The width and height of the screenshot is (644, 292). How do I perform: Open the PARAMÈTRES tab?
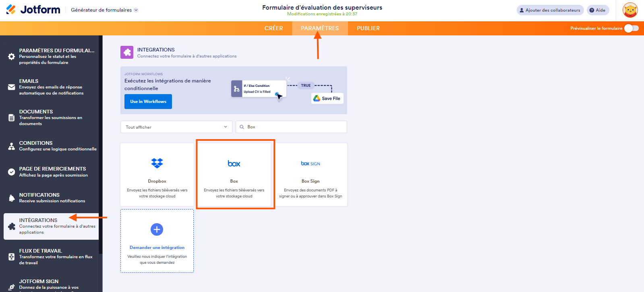click(x=320, y=28)
